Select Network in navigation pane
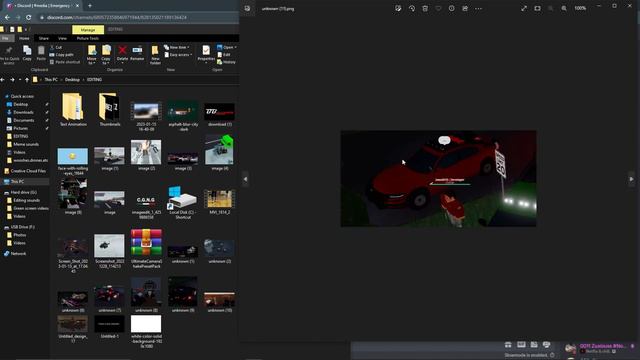Image resolution: width=640 pixels, height=360 pixels. point(18,253)
